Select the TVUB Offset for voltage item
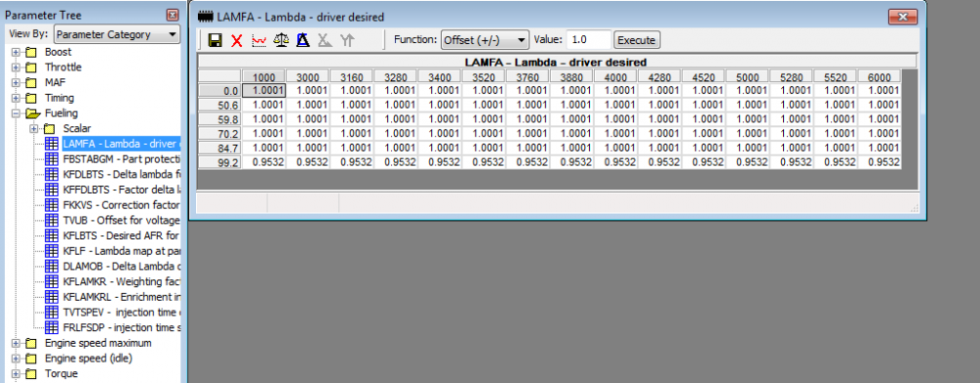Image resolution: width=980 pixels, height=383 pixels. 122,220
